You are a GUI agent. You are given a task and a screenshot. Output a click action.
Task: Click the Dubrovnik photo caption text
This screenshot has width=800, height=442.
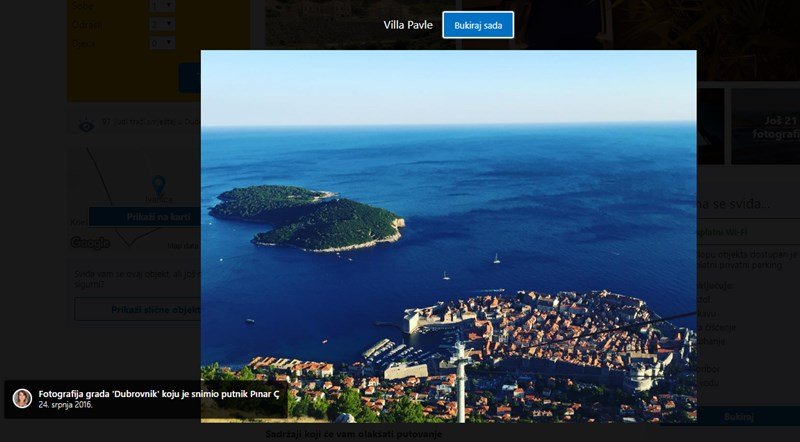click(x=159, y=394)
